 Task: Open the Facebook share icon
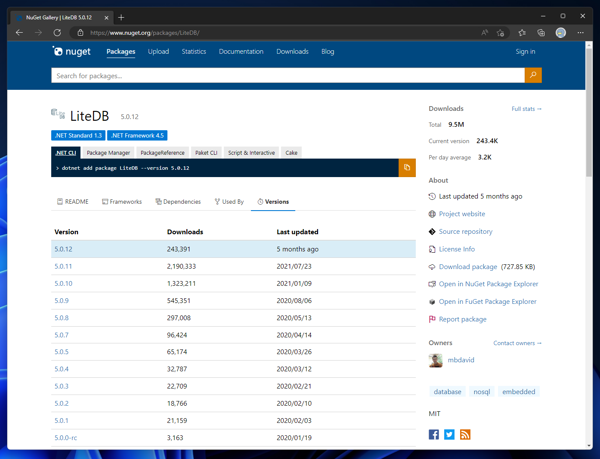434,435
